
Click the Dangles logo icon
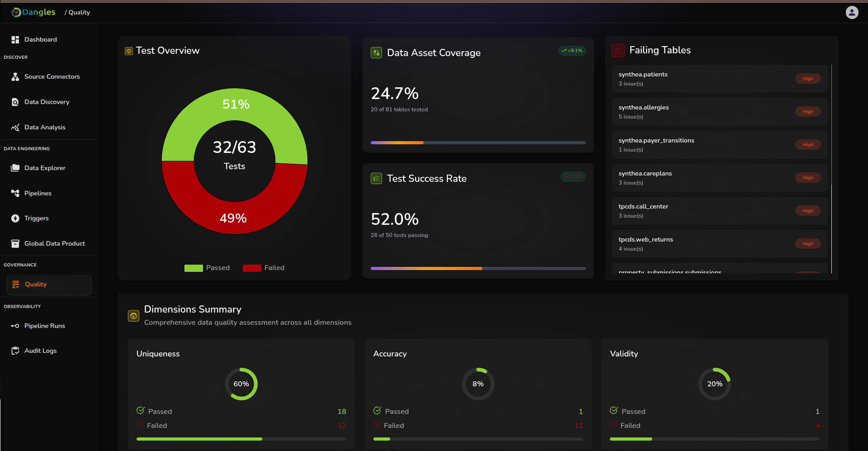click(16, 12)
